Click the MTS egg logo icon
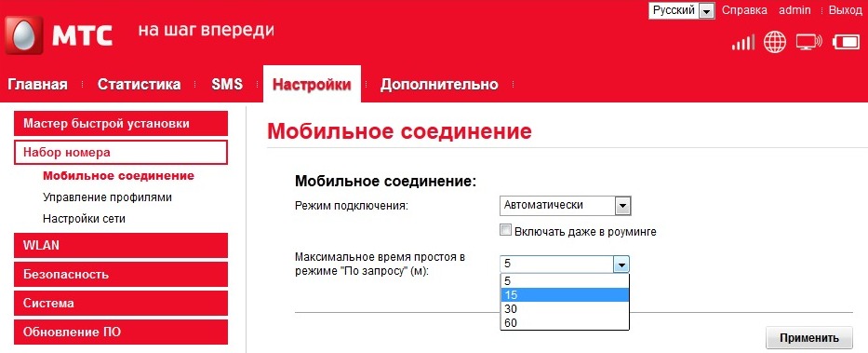868x353 pixels. 24,35
